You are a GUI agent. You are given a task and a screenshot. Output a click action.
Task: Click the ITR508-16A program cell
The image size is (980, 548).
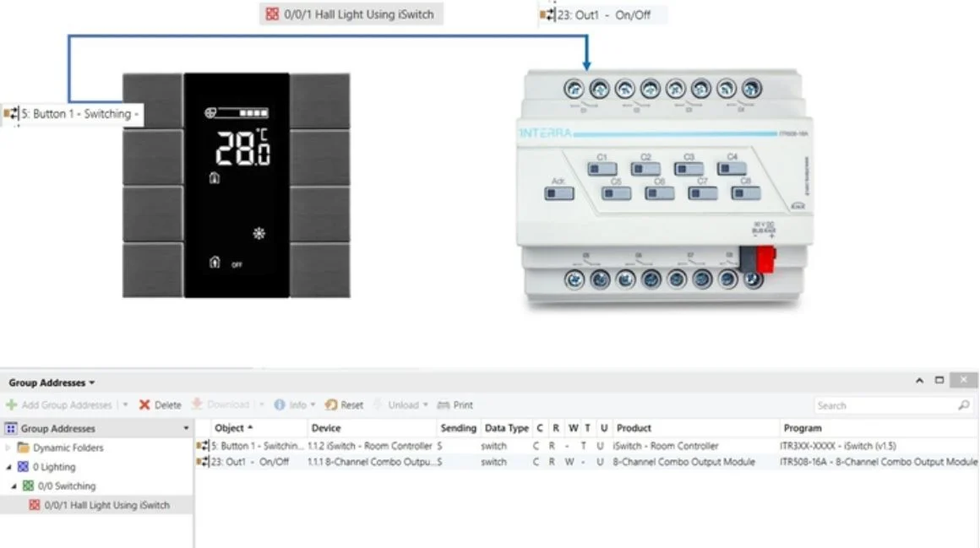(878, 462)
